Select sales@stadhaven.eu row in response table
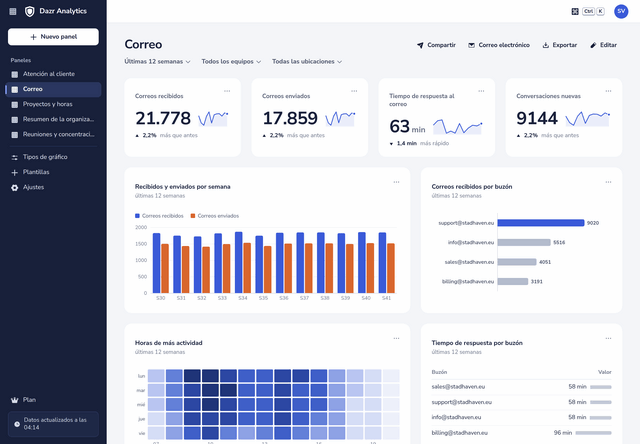This screenshot has height=444, width=640. tap(521, 387)
